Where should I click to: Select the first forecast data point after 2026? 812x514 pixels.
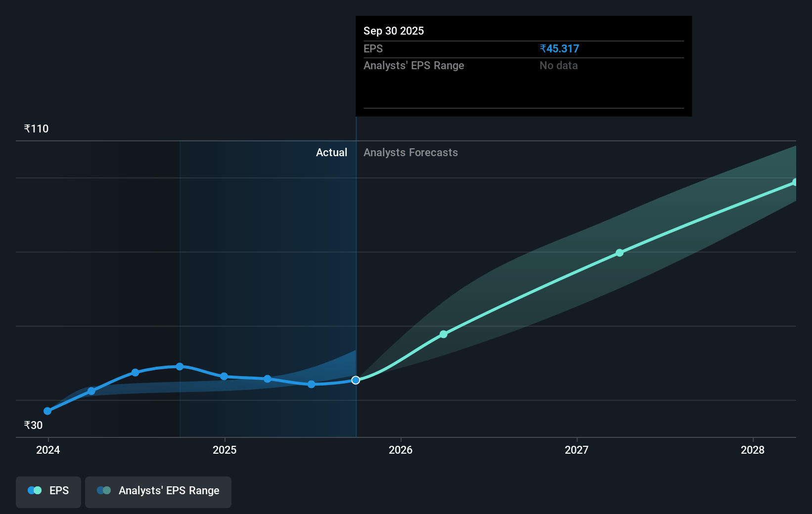tap(444, 335)
